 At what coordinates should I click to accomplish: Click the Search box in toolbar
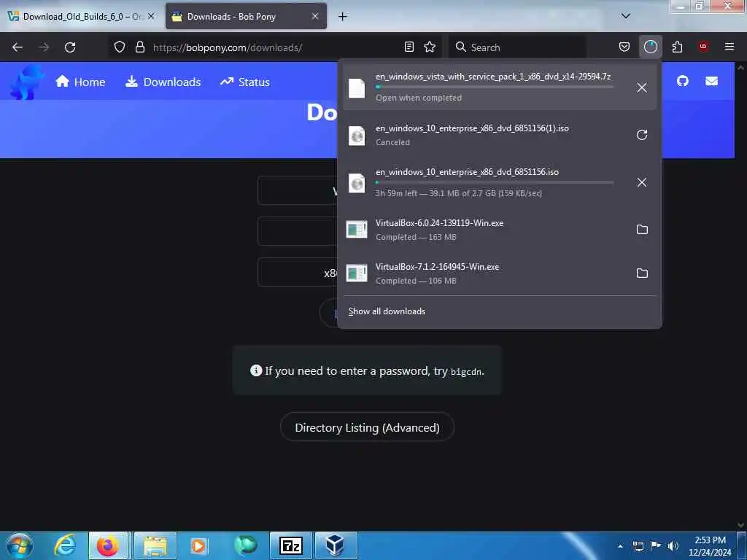[518, 47]
